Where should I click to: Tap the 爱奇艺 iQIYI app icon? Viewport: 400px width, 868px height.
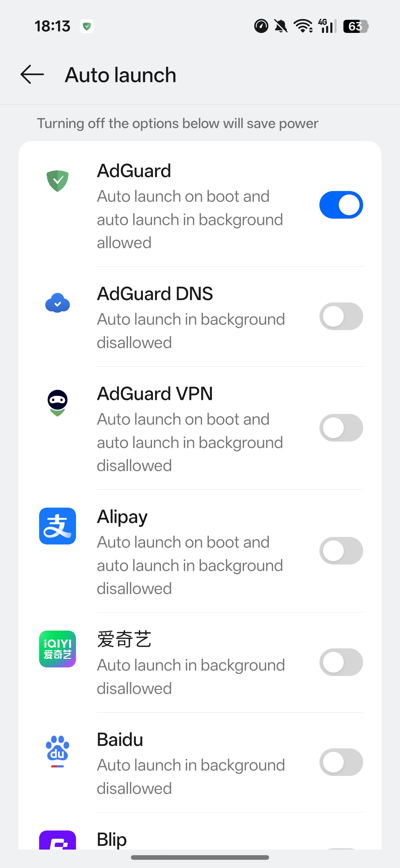57,649
